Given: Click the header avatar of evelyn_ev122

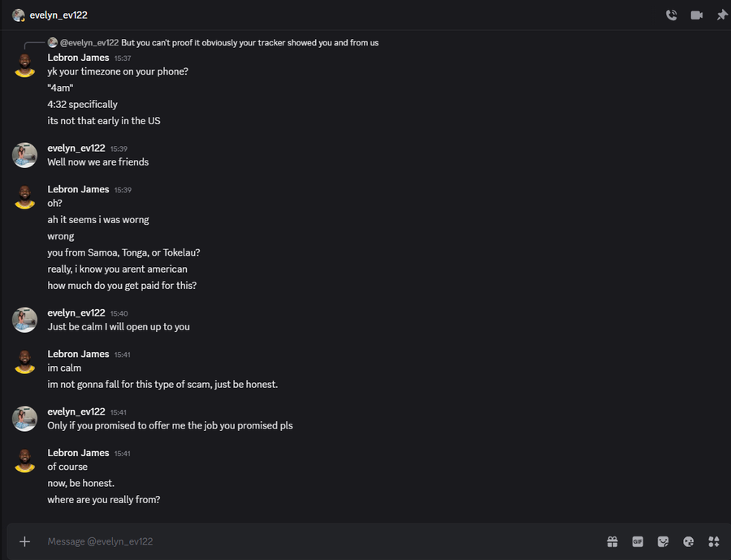Looking at the screenshot, I should click(x=18, y=15).
